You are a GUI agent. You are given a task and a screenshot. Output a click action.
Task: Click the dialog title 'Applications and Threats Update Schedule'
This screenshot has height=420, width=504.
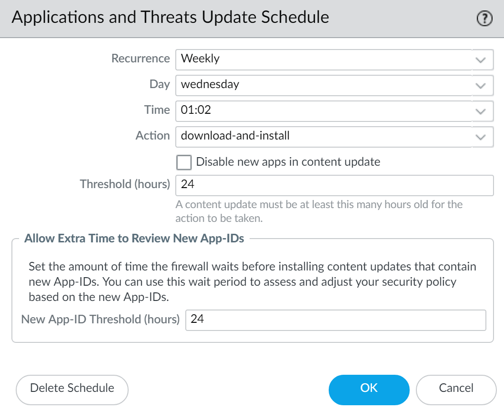(170, 18)
